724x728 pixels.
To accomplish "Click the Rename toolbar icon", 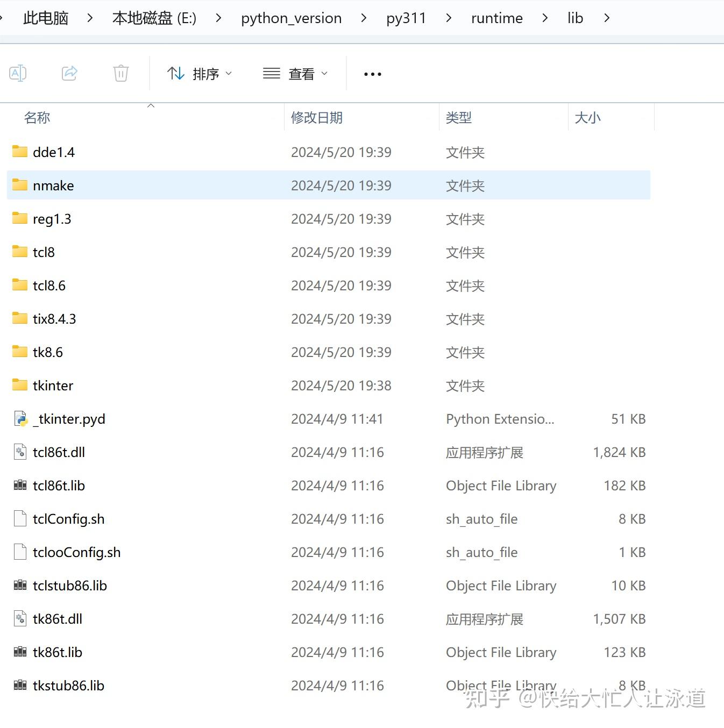I will [x=18, y=73].
